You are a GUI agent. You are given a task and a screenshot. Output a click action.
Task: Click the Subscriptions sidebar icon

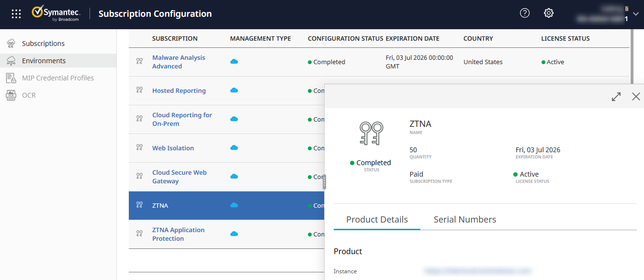(11, 44)
